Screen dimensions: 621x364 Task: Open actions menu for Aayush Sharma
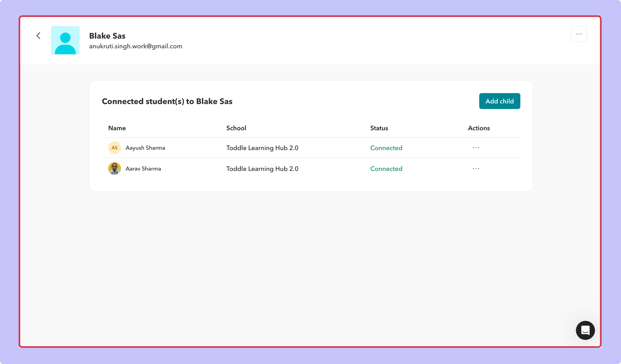476,148
